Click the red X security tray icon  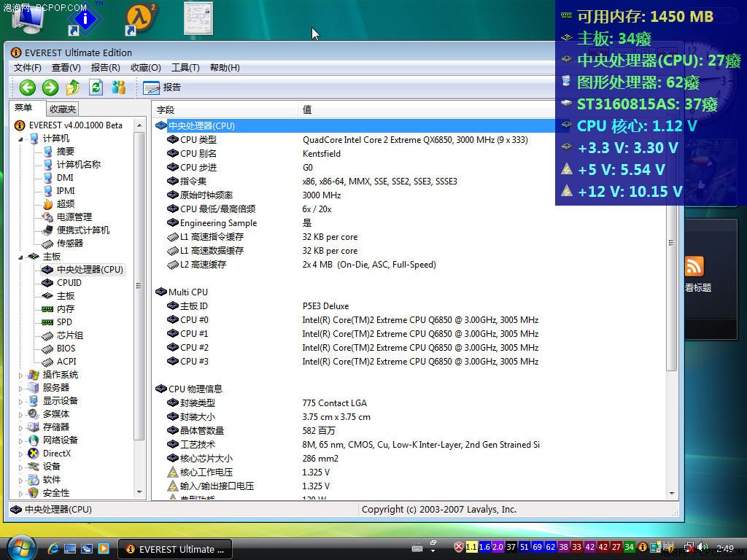pyautogui.click(x=458, y=547)
